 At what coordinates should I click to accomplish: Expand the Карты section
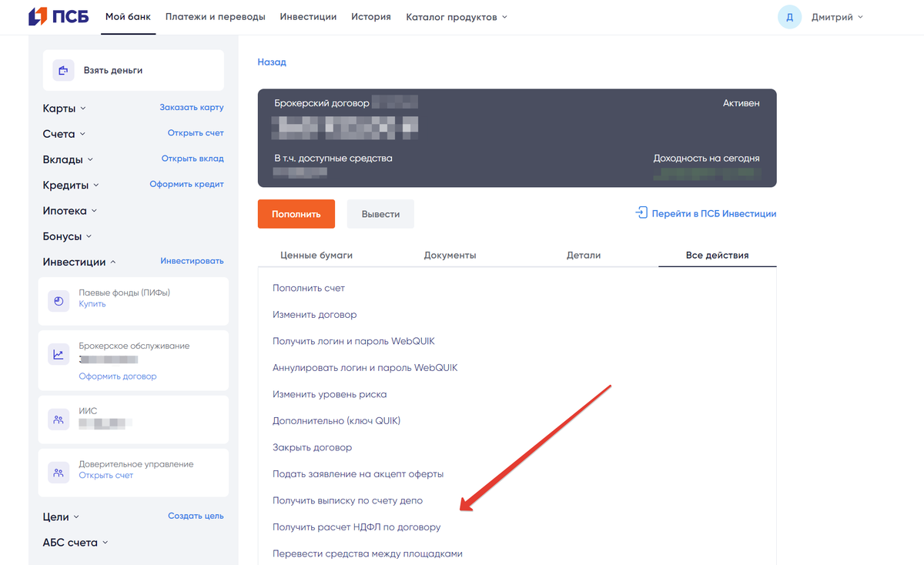[x=65, y=109]
